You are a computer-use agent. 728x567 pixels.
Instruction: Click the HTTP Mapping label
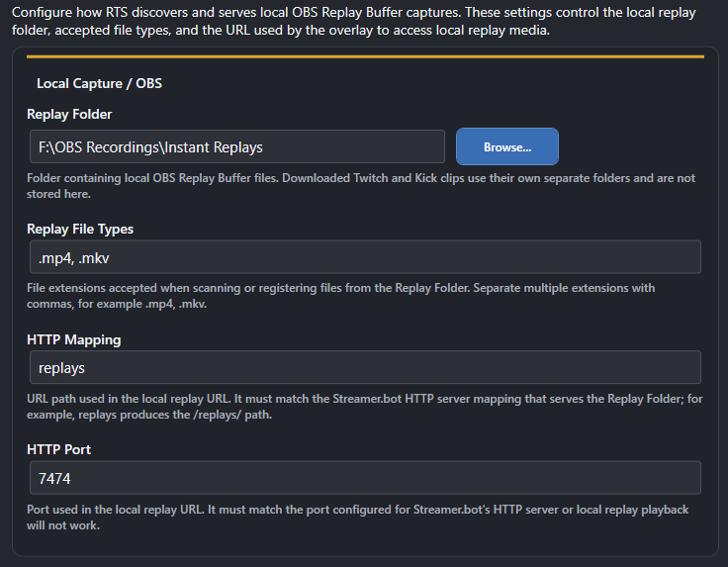[x=74, y=339]
